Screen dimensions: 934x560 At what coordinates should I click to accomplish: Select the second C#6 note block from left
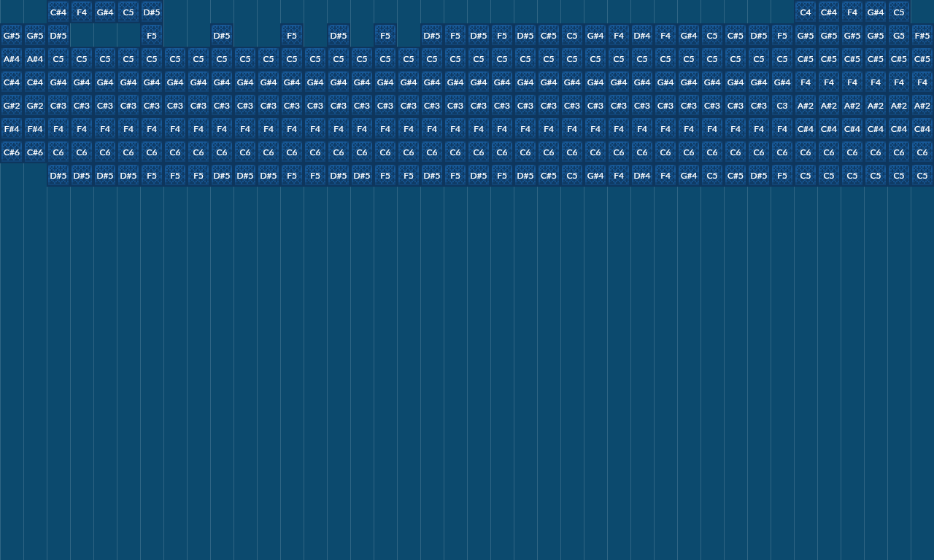(x=35, y=152)
